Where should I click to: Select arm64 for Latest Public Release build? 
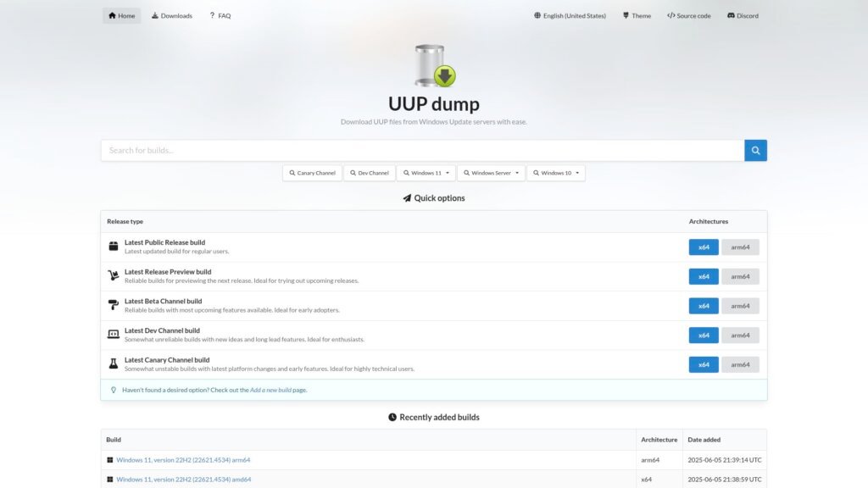coord(740,247)
